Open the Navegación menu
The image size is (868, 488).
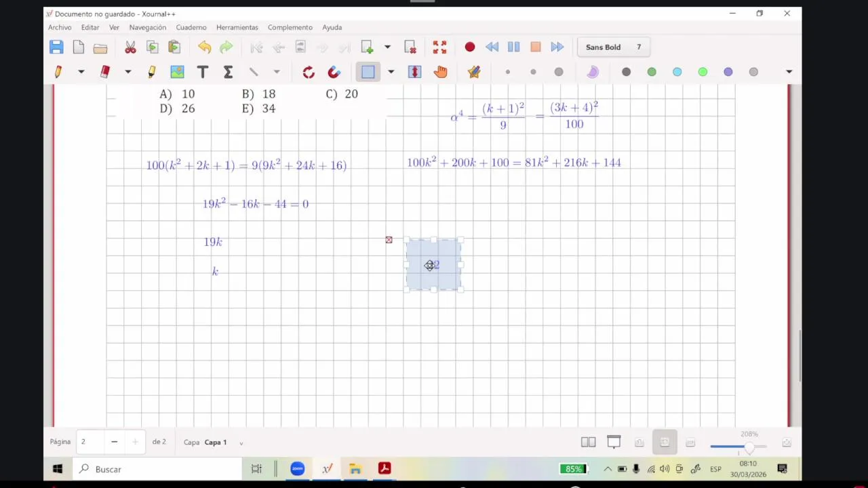[148, 27]
